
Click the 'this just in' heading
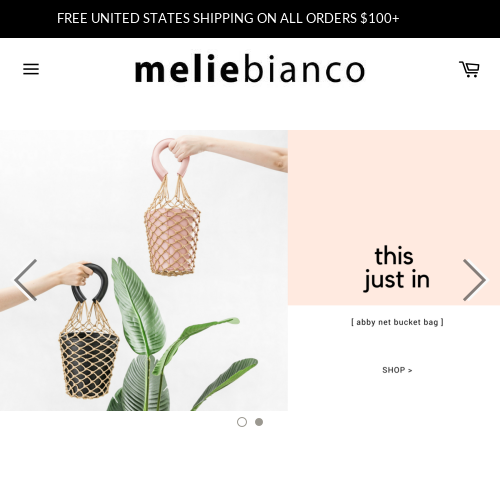396,268
